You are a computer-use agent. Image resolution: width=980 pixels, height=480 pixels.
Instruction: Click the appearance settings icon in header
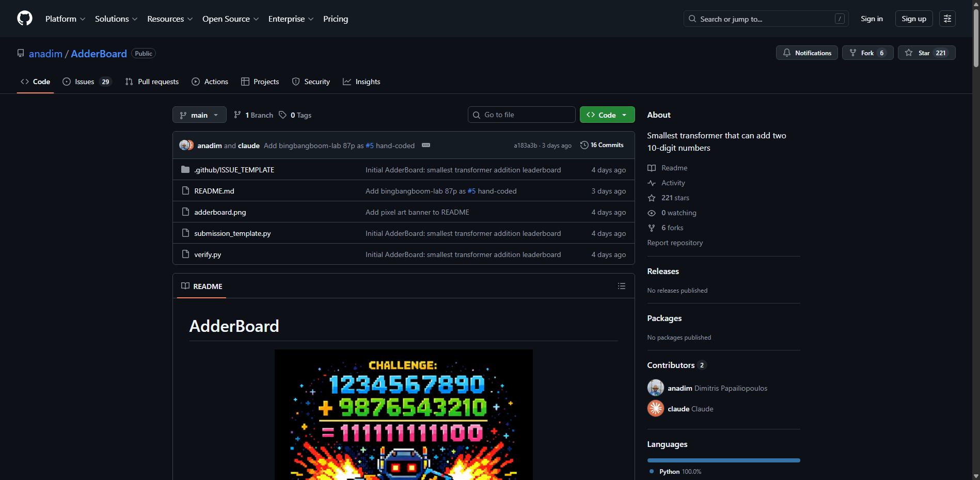click(x=947, y=19)
